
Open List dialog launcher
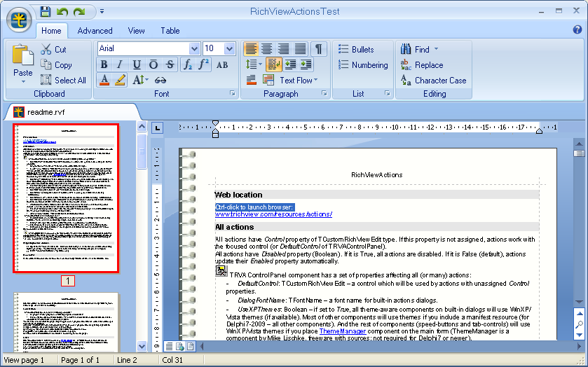pos(388,93)
